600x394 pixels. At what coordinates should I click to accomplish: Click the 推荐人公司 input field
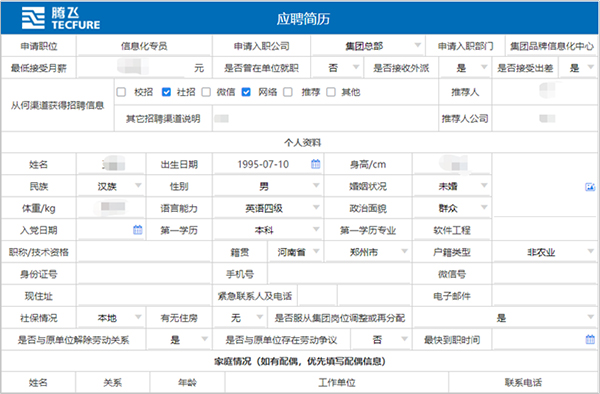(x=545, y=119)
